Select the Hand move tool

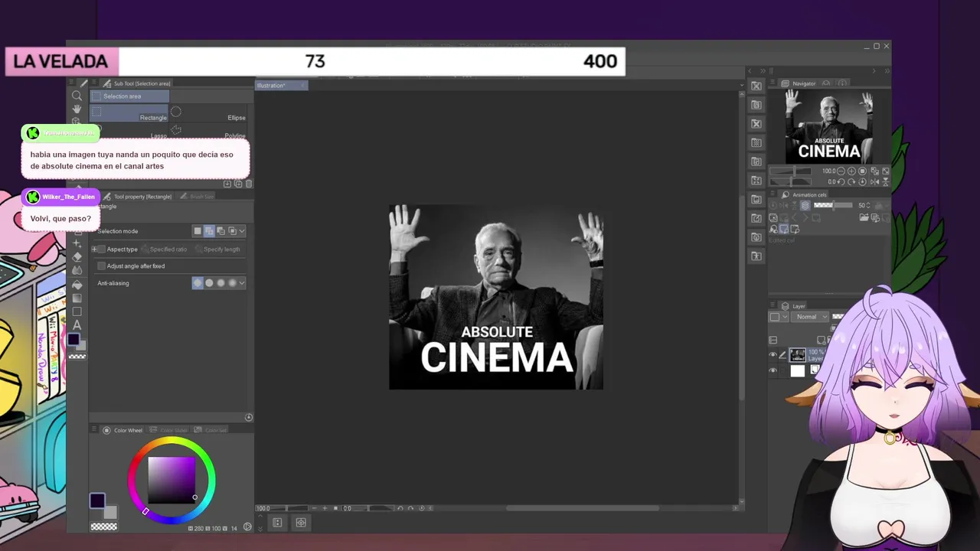77,109
